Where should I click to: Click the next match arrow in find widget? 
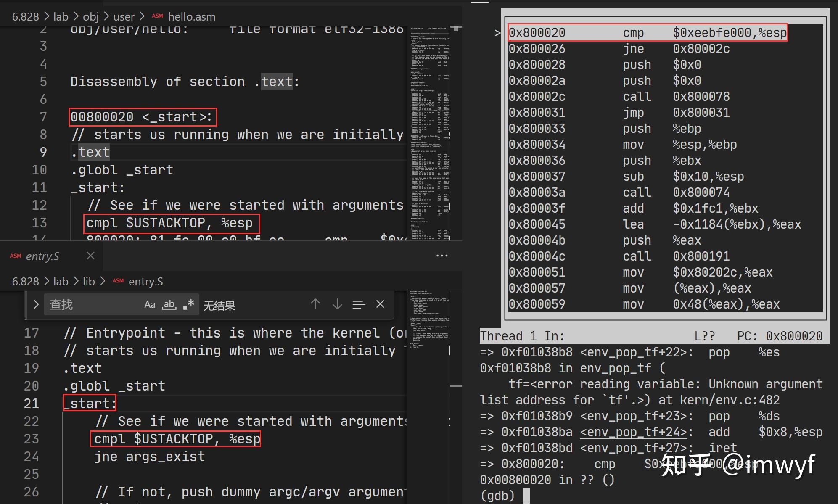(x=338, y=304)
